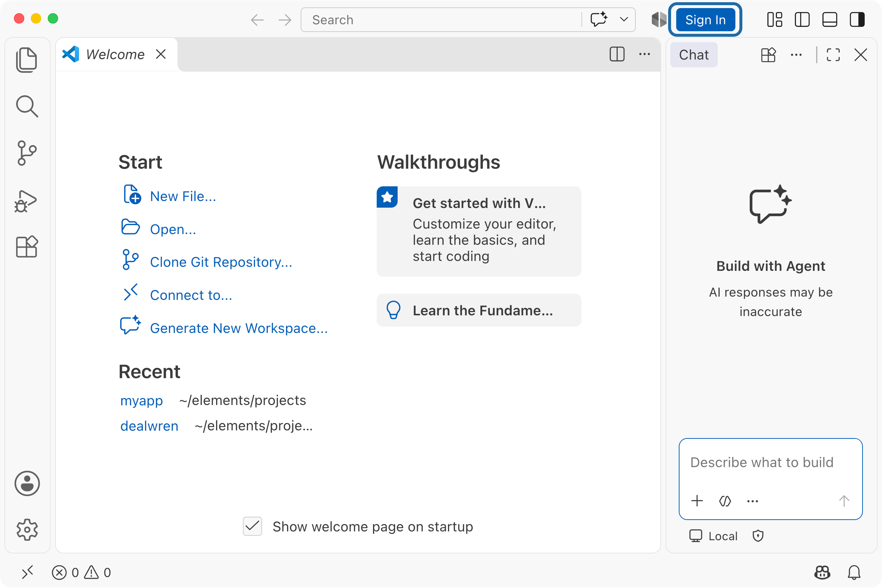Click the configure tools icon in chat input
This screenshot has width=882, height=588.
[x=725, y=501]
